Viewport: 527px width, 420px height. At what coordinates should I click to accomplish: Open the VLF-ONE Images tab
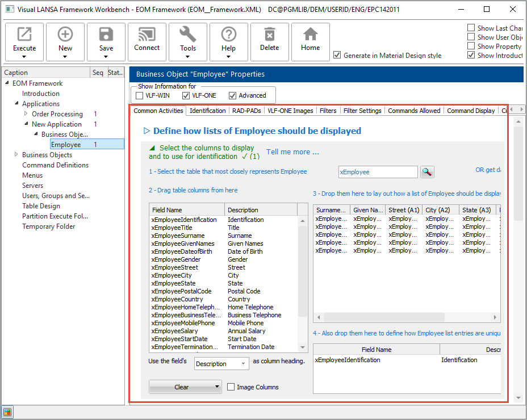click(290, 111)
